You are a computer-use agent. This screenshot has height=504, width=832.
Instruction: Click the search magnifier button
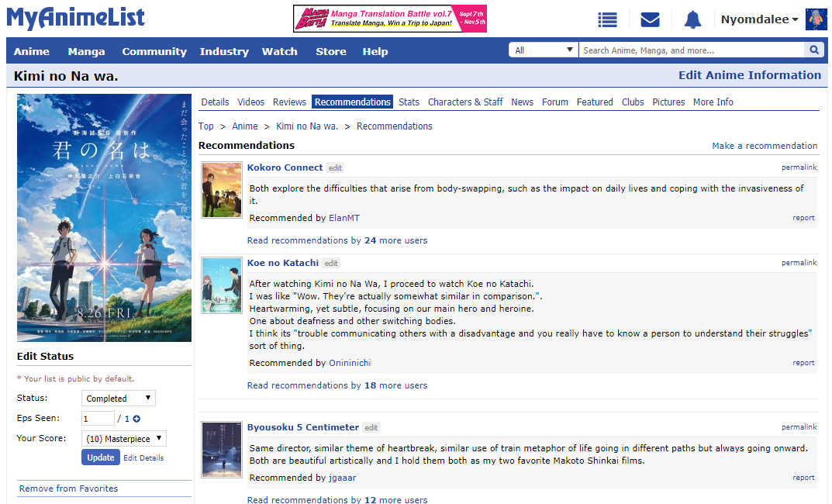[x=813, y=50]
